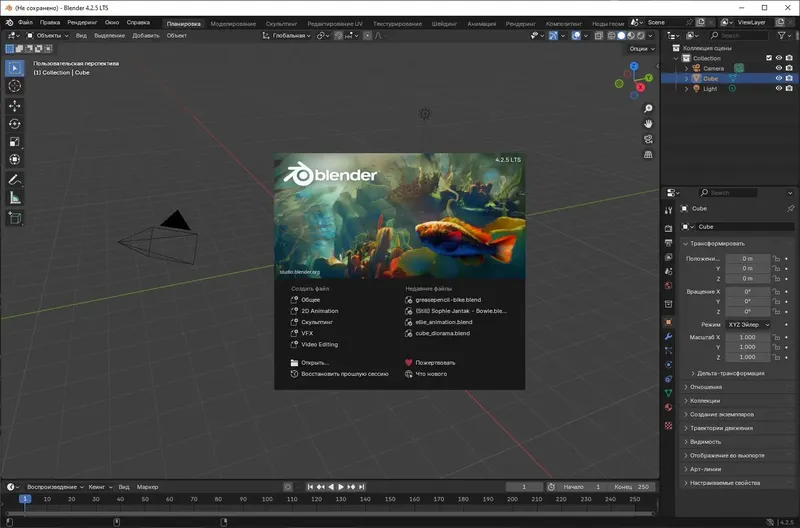Toggle the Camera visibility eye in outliner
Viewport: 800px width, 528px height.
(778, 68)
